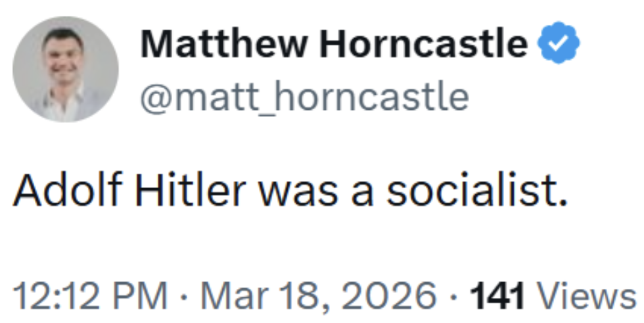The image size is (644, 323).
Task: Click the white checkmark inside the badge
Action: pyautogui.click(x=559, y=45)
